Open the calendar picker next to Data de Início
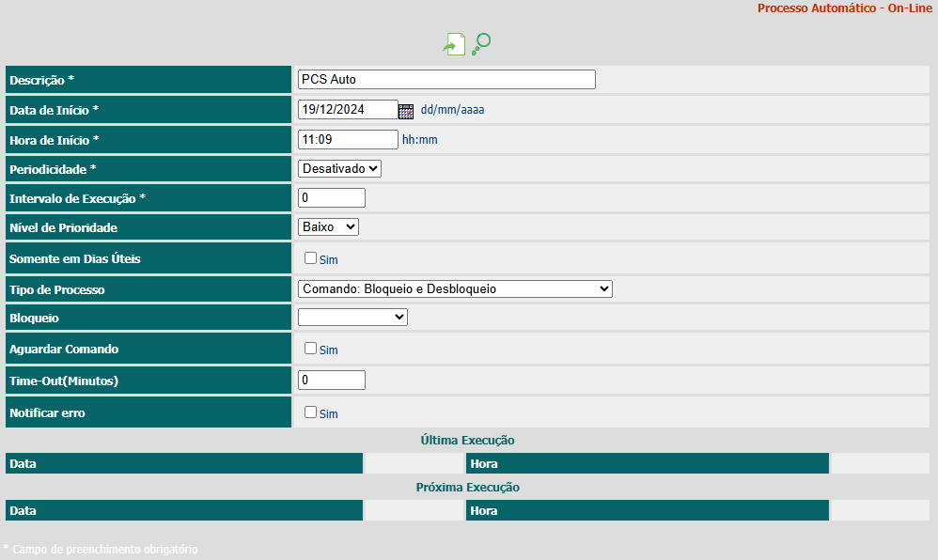The image size is (938, 560). point(406,111)
